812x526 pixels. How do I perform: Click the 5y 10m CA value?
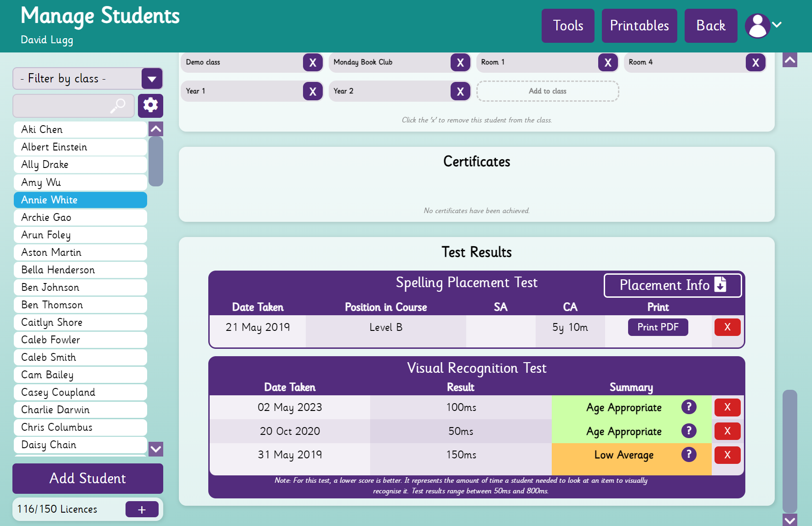(x=570, y=328)
